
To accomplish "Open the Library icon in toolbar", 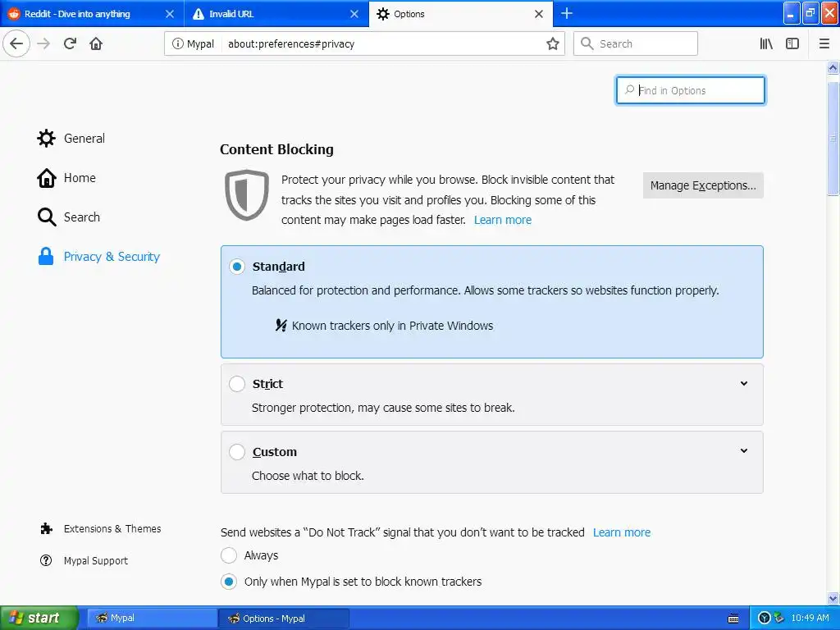I will tap(766, 43).
